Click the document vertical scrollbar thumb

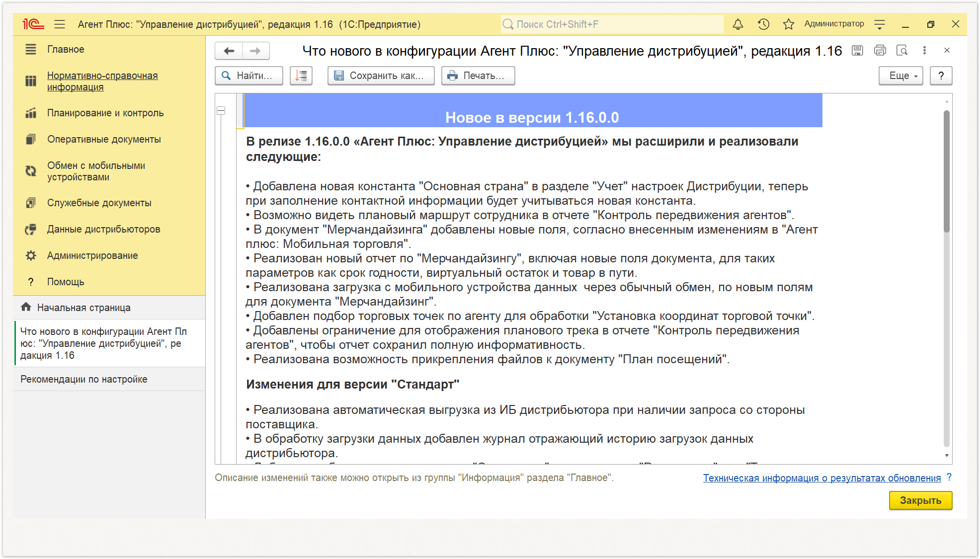tap(947, 171)
